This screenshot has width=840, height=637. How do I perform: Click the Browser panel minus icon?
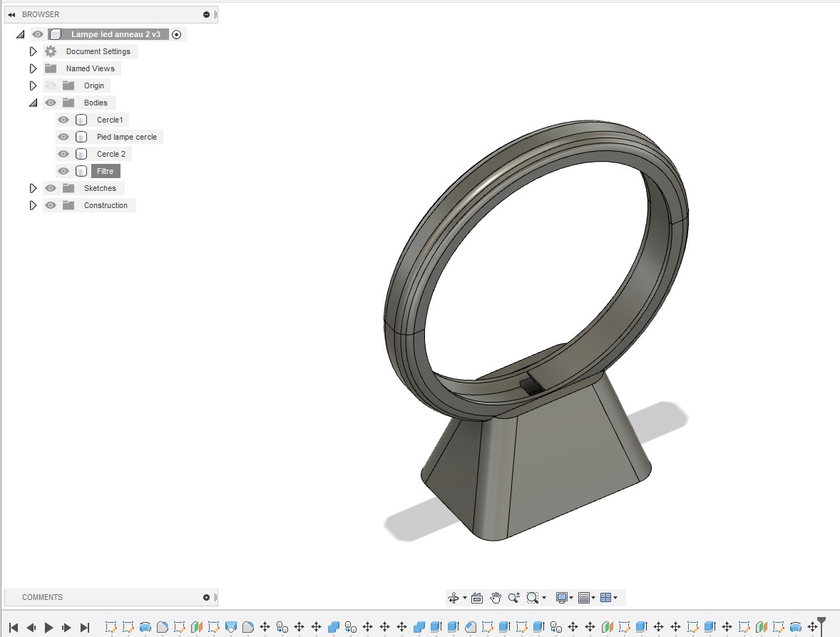click(x=206, y=14)
